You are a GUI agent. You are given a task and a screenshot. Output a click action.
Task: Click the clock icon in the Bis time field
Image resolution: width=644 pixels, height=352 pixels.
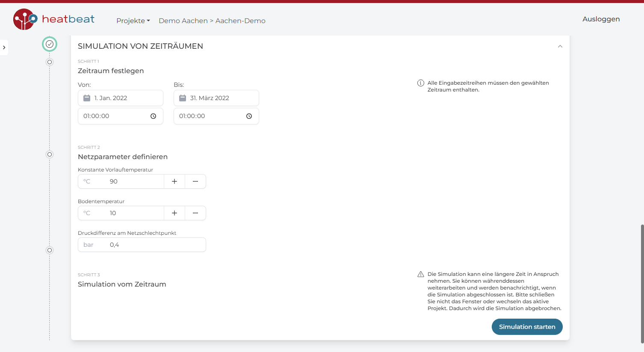249,115
